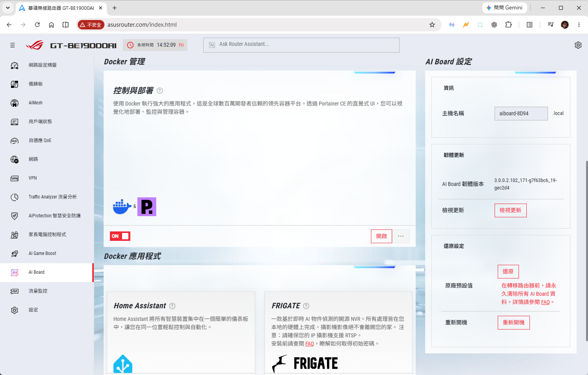Open VPN in the sidebar
Image resolution: width=588 pixels, height=375 pixels.
(x=47, y=178)
